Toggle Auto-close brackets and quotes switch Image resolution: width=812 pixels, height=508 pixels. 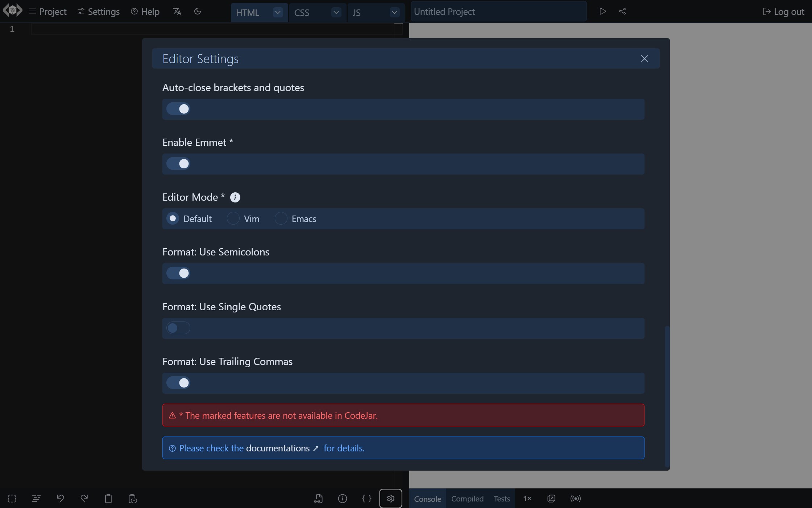click(179, 109)
